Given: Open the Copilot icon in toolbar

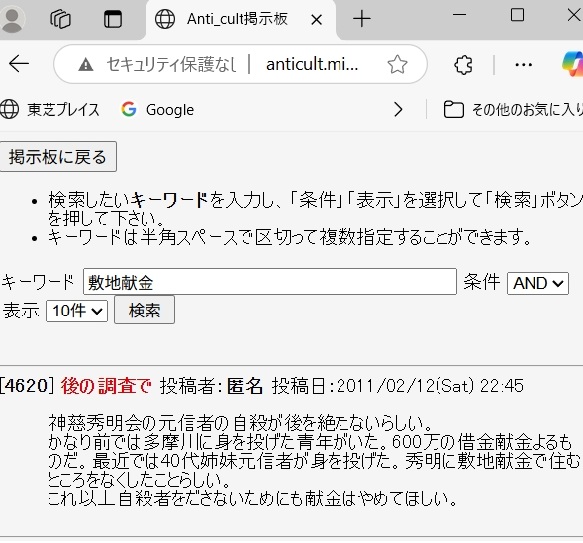Looking at the screenshot, I should (573, 64).
